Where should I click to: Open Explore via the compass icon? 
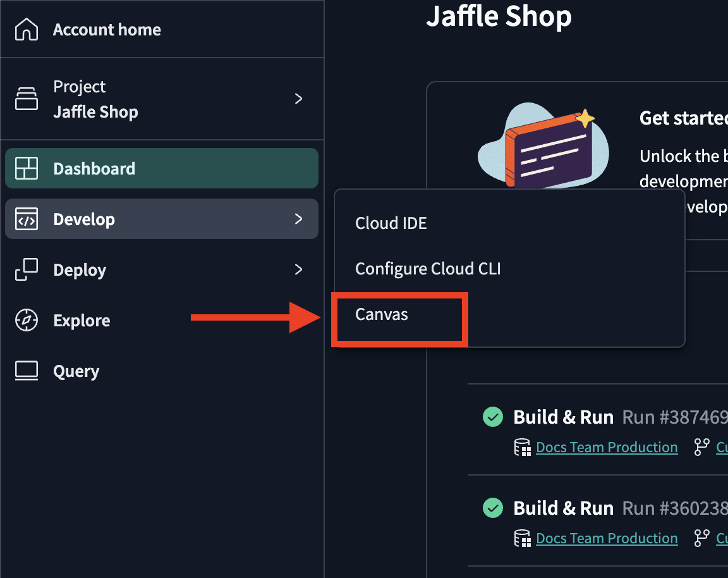[x=26, y=320]
